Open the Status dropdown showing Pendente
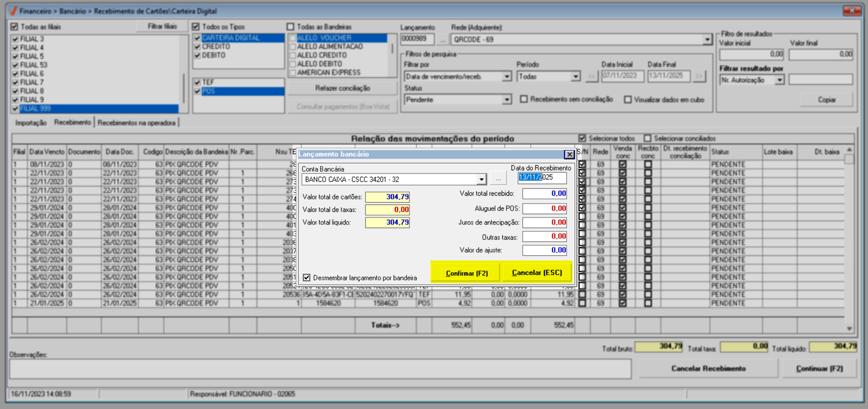 (x=507, y=100)
